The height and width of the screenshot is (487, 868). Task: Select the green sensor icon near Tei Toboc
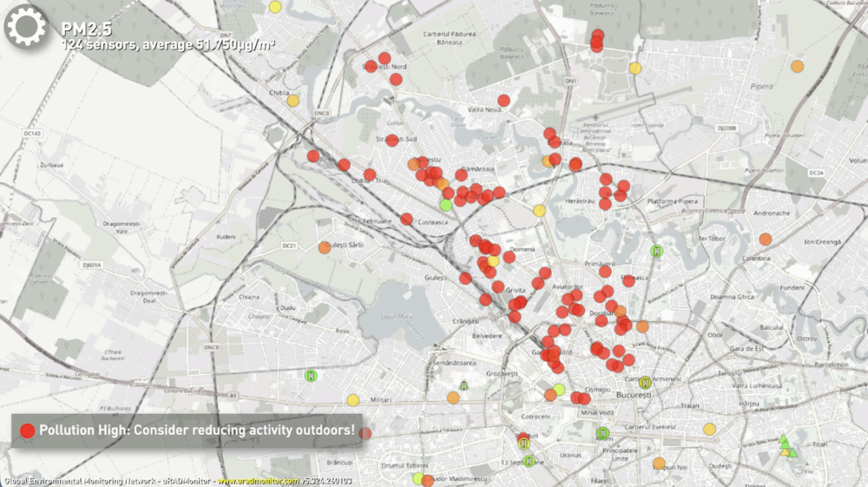point(658,251)
